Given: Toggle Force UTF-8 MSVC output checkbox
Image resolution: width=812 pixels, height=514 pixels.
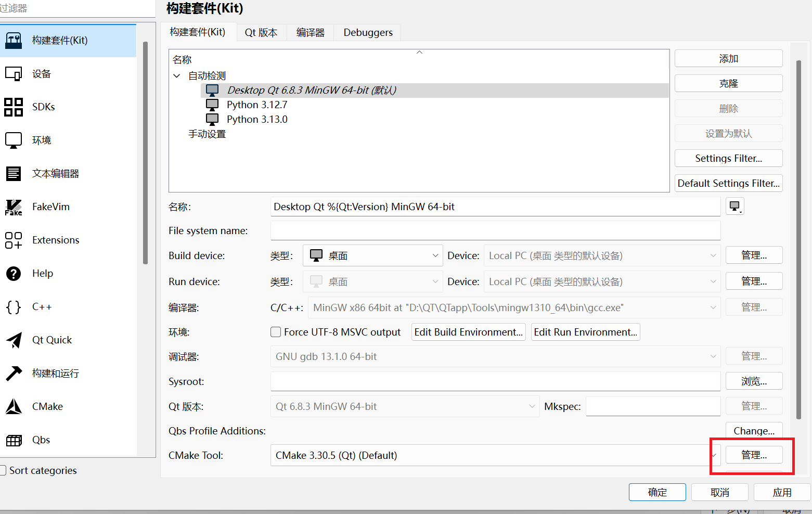Looking at the screenshot, I should pyautogui.click(x=276, y=332).
